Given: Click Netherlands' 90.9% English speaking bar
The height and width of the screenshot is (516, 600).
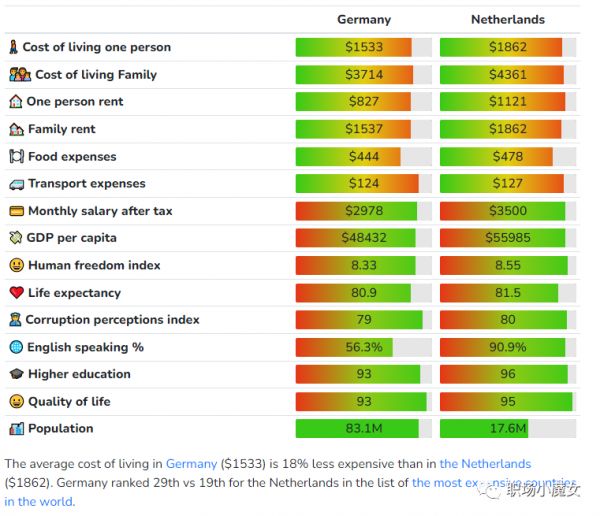Looking at the screenshot, I should pyautogui.click(x=508, y=347).
